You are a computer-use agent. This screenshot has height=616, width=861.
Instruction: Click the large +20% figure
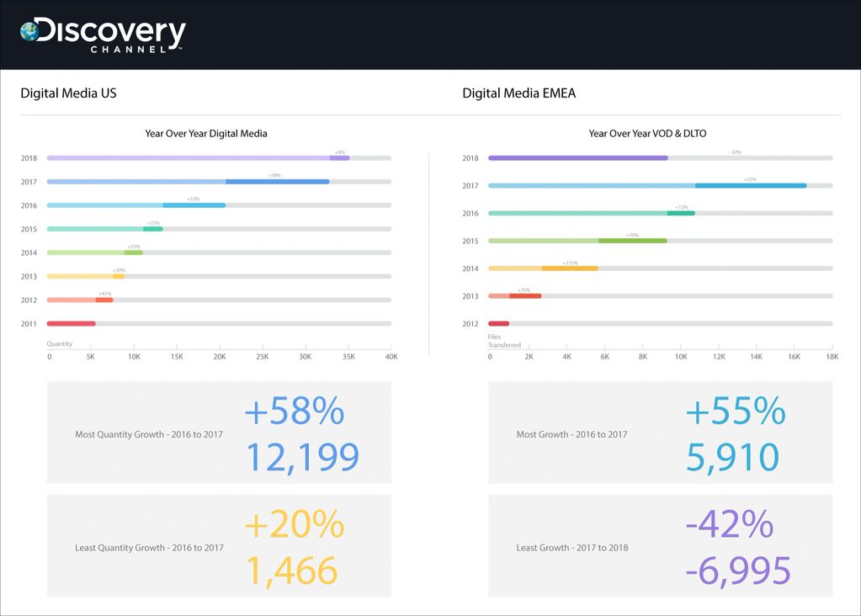[295, 524]
